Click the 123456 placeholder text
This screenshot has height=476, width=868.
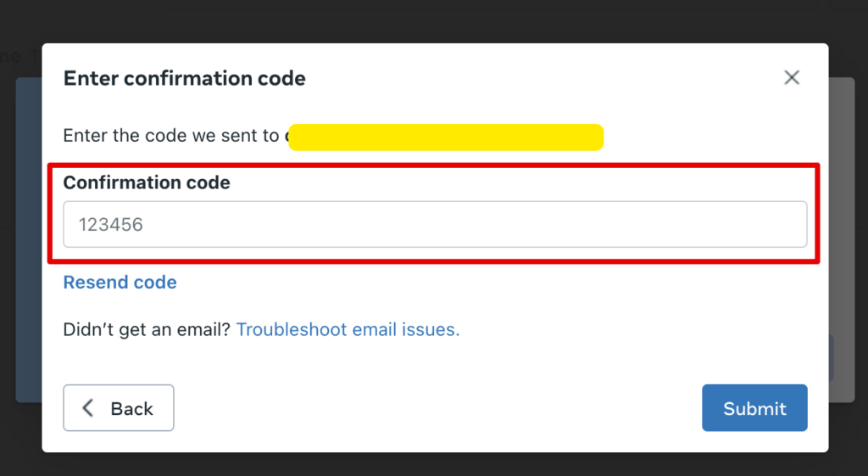point(111,225)
